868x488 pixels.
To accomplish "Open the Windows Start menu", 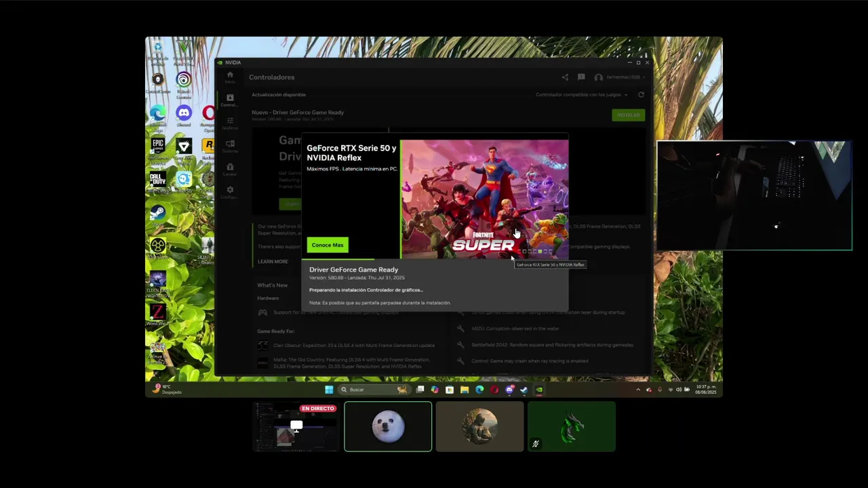I will click(329, 390).
